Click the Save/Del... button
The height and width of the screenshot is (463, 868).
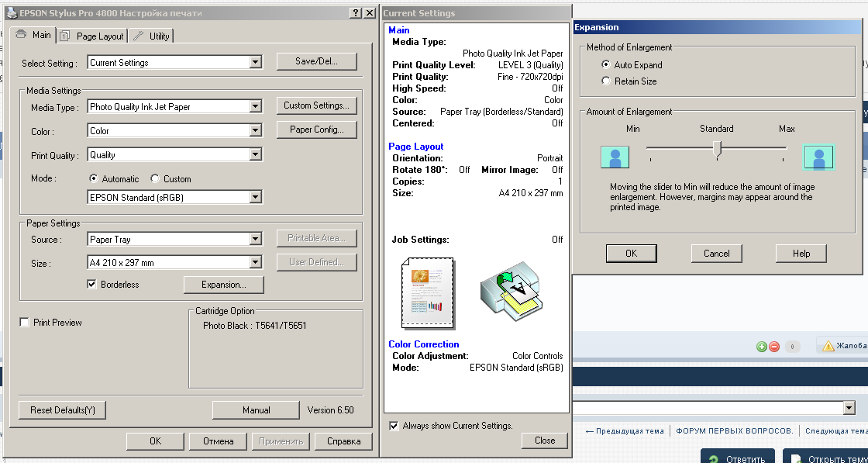[317, 61]
